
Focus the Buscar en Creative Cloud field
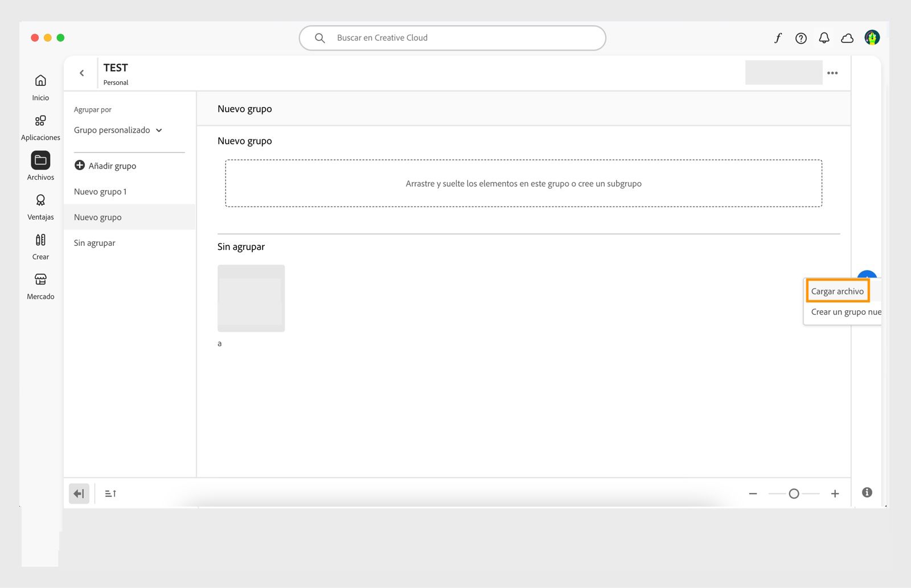(452, 38)
